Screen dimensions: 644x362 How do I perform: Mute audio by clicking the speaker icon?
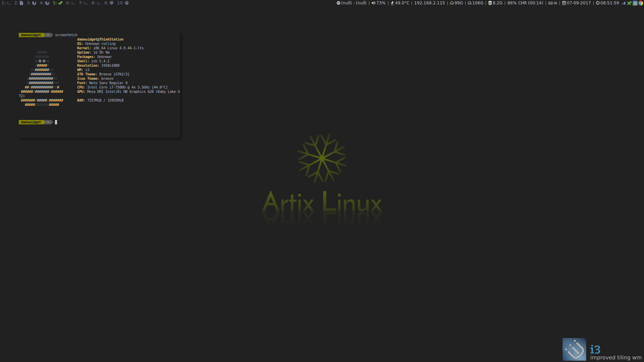tap(373, 3)
